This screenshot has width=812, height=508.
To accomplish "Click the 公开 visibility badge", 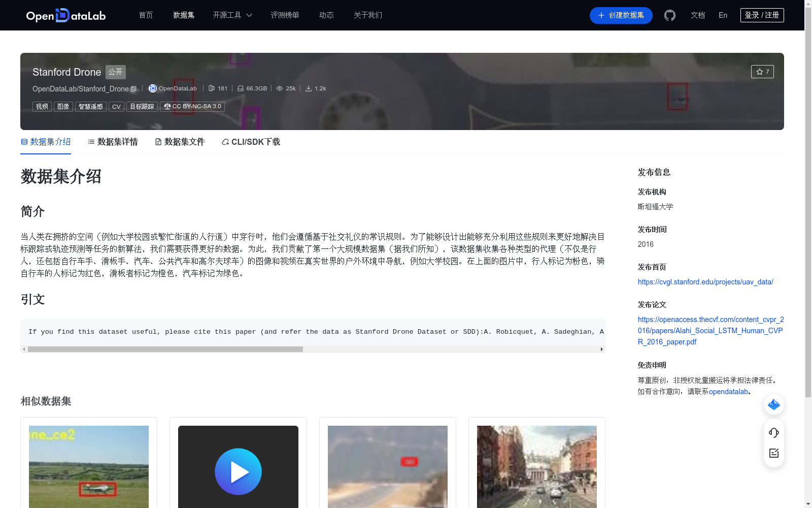I will (x=116, y=72).
